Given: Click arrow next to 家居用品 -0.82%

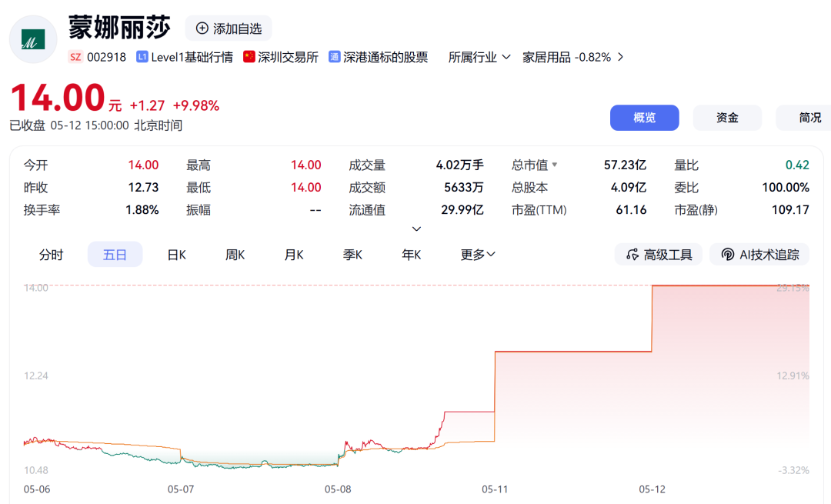Looking at the screenshot, I should [621, 57].
